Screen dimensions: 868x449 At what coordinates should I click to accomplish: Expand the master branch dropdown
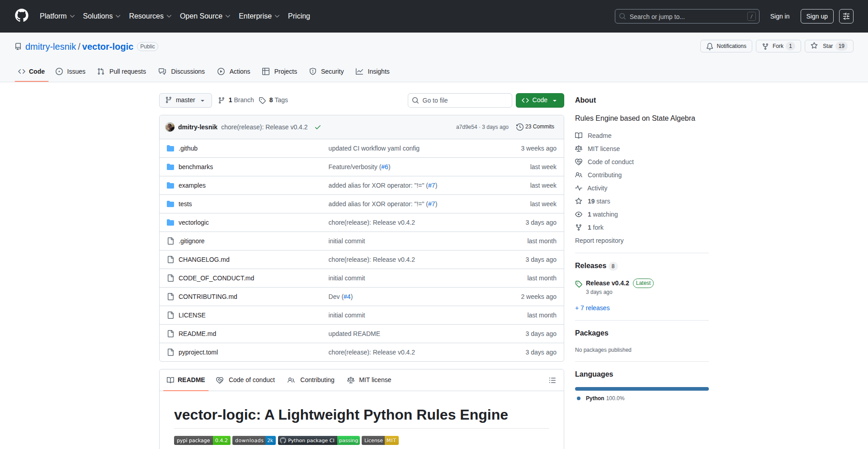click(x=185, y=100)
